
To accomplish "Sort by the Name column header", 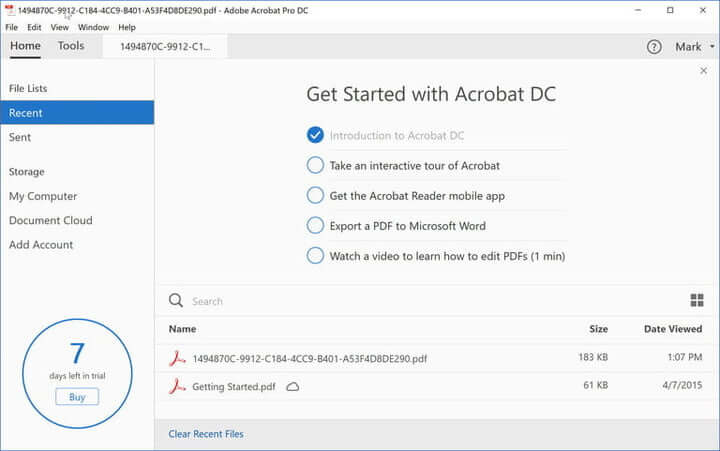I will pos(182,329).
